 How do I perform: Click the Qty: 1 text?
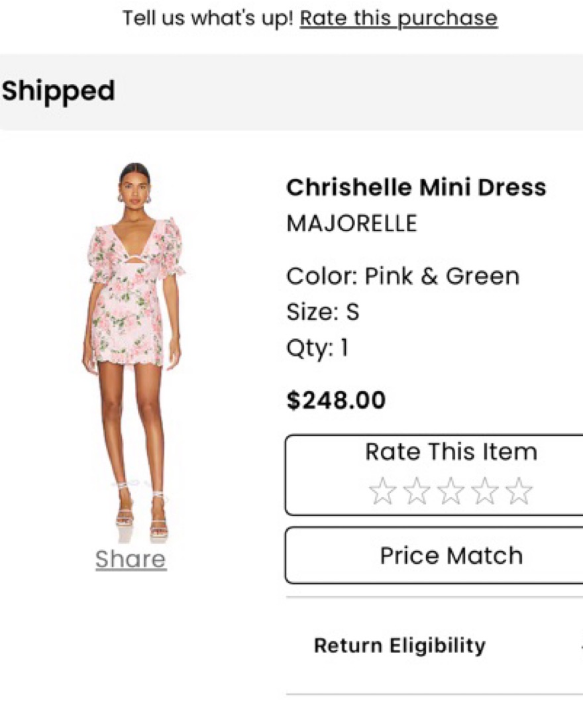coord(317,348)
